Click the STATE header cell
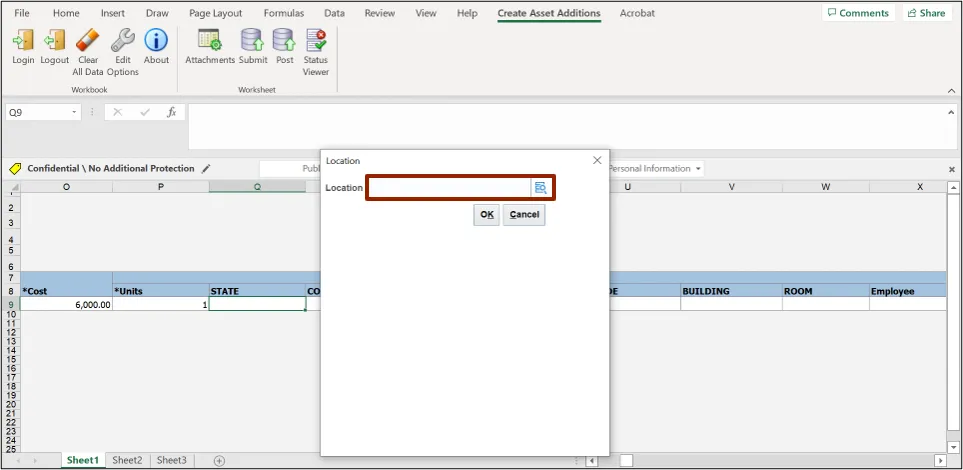 [x=257, y=291]
